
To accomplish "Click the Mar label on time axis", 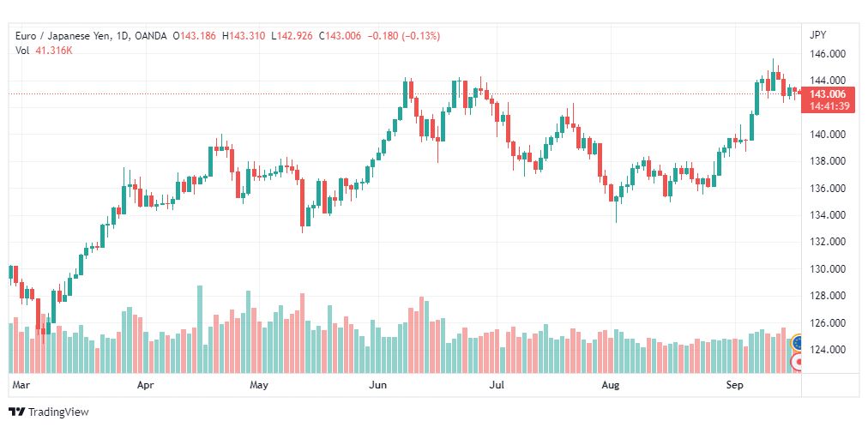I will [x=20, y=384].
